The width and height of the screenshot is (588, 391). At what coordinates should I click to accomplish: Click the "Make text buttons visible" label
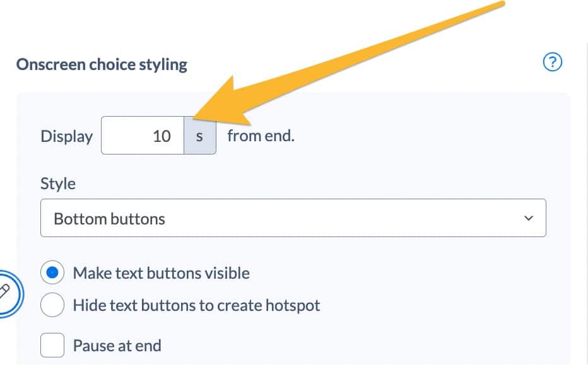[162, 273]
